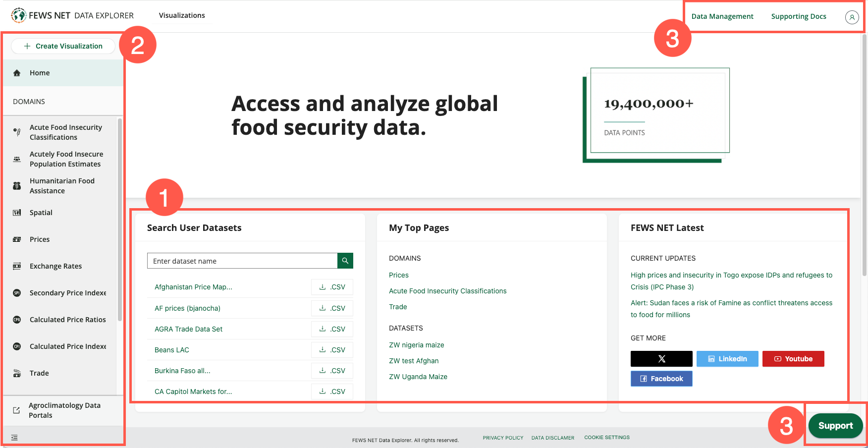The image size is (868, 448).
Task: Click the Enter dataset name field
Action: tap(242, 261)
